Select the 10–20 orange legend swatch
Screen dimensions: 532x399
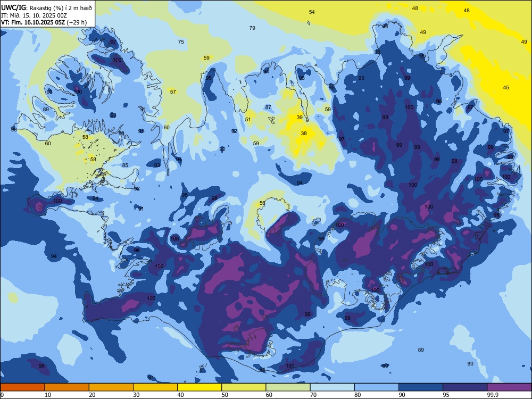[67, 387]
